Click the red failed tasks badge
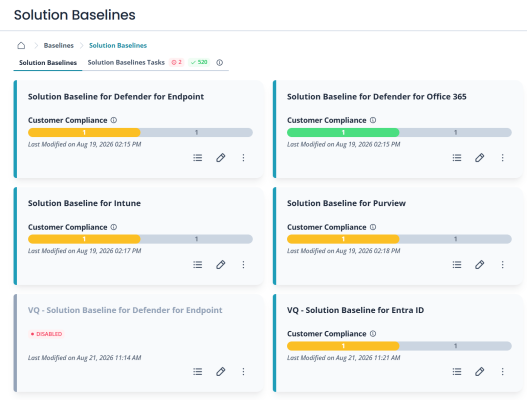Screen dimensions: 527x400 176,63
